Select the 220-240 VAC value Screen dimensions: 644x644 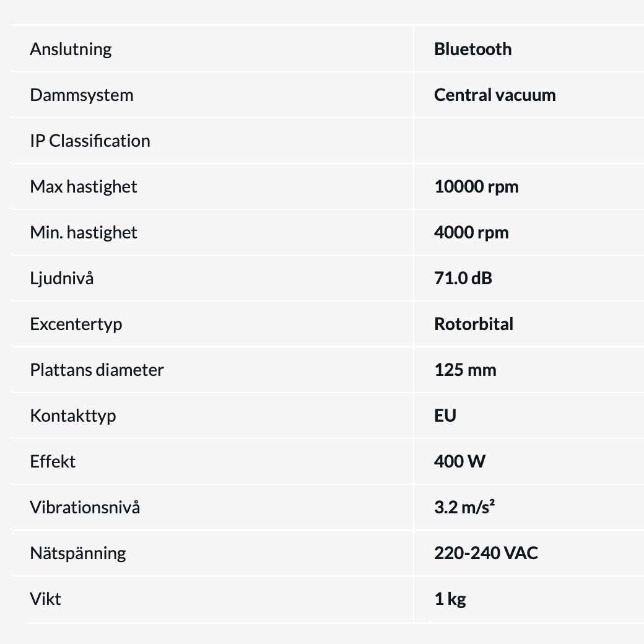pyautogui.click(x=486, y=553)
